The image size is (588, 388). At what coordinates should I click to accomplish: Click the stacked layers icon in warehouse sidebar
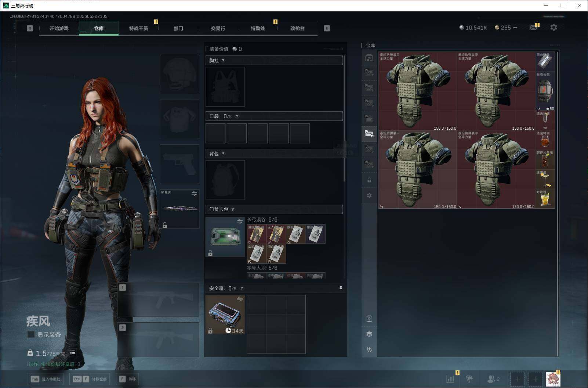point(369,334)
